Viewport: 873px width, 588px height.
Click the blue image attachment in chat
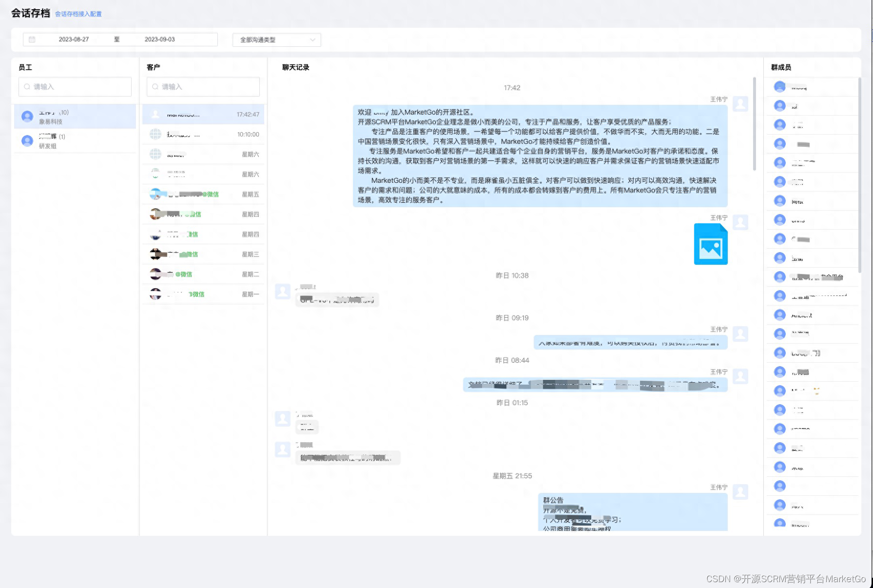coord(711,244)
